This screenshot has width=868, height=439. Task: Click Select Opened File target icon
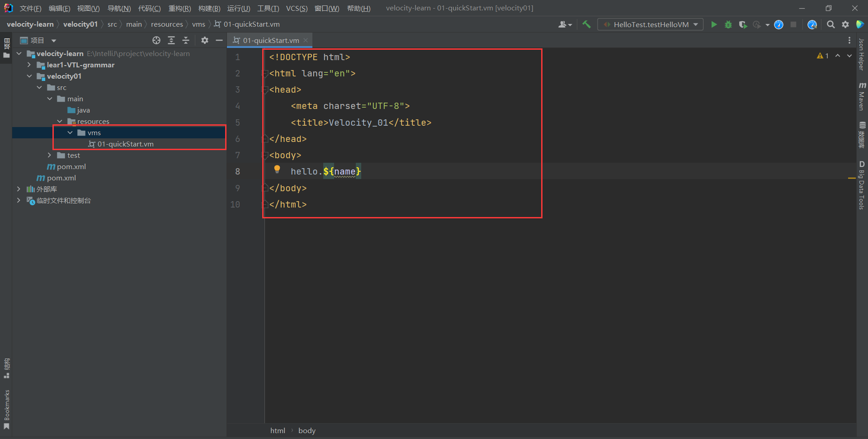[156, 40]
